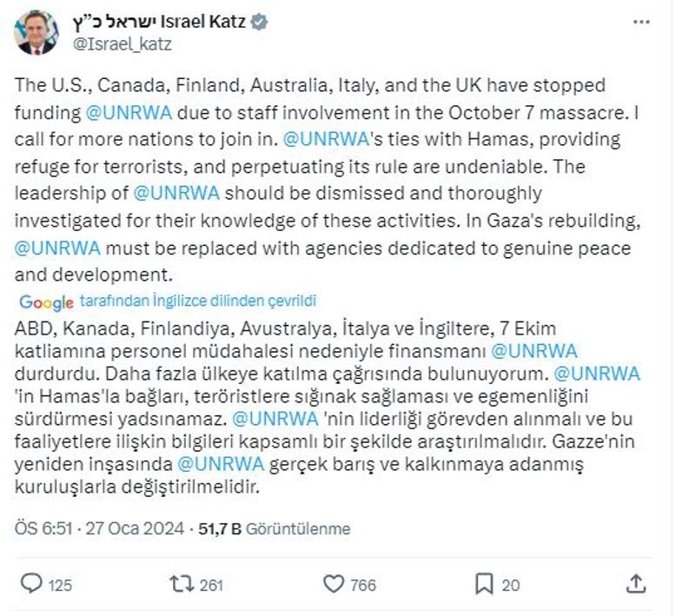Open the three-dot more options menu
This screenshot has width=695, height=616.
tap(641, 23)
